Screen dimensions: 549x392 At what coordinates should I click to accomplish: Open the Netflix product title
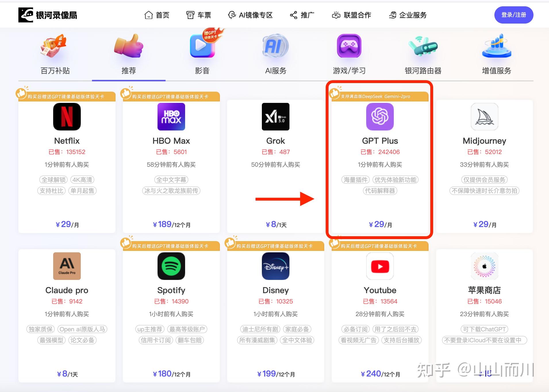[67, 141]
